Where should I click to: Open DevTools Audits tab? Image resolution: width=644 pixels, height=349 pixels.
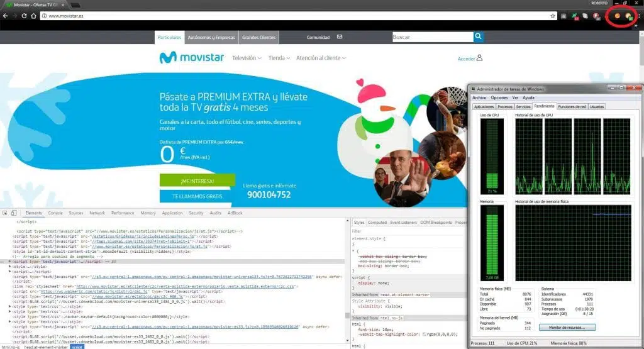215,213
